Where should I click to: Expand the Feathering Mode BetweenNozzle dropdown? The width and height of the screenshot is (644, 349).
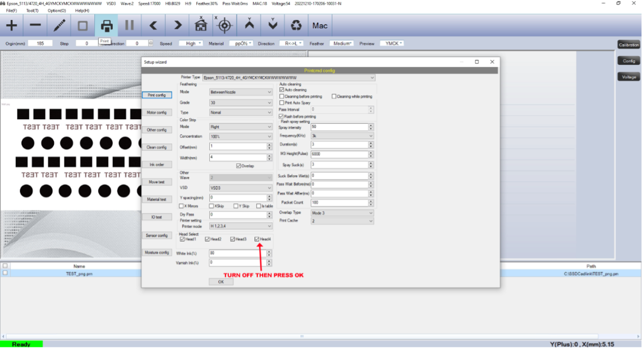[x=241, y=92]
